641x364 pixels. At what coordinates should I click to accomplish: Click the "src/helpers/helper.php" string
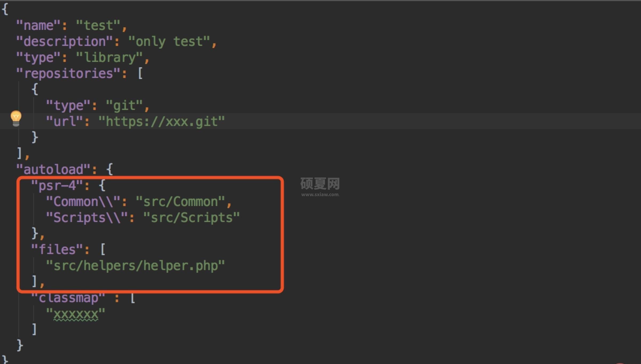(x=135, y=266)
